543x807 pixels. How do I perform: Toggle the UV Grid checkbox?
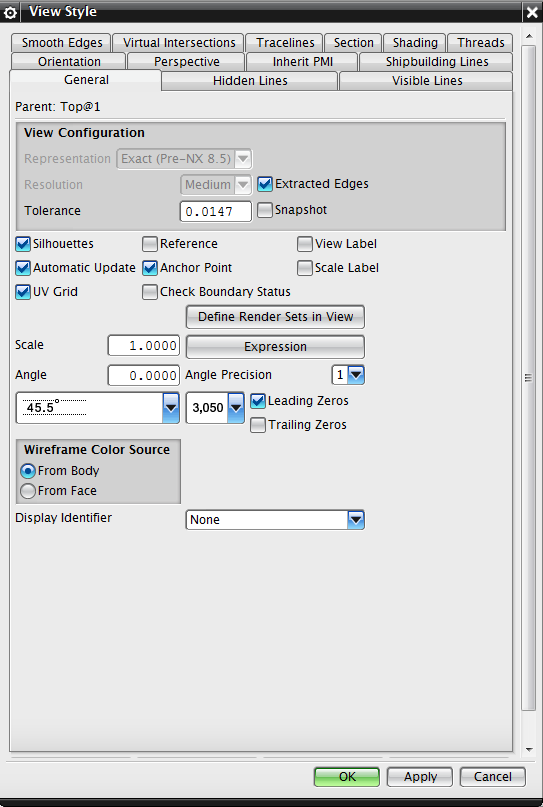coord(23,292)
